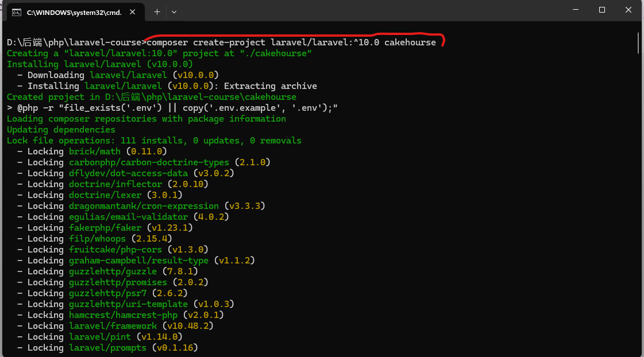The width and height of the screenshot is (644, 357).
Task: Click the hamcrest/hamcrest-php line
Action: [120, 315]
